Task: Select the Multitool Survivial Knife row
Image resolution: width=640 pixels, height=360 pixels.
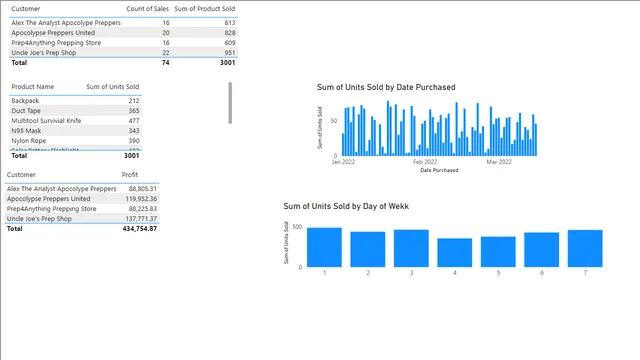Action: tap(76, 121)
